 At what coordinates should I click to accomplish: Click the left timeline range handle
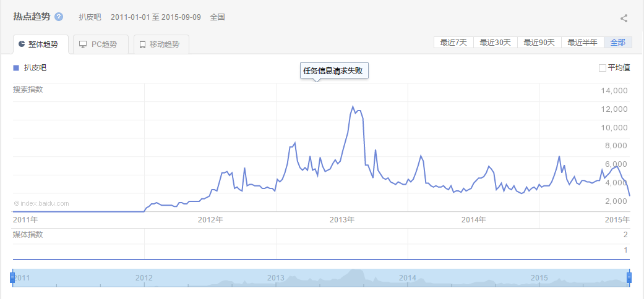pos(12,277)
